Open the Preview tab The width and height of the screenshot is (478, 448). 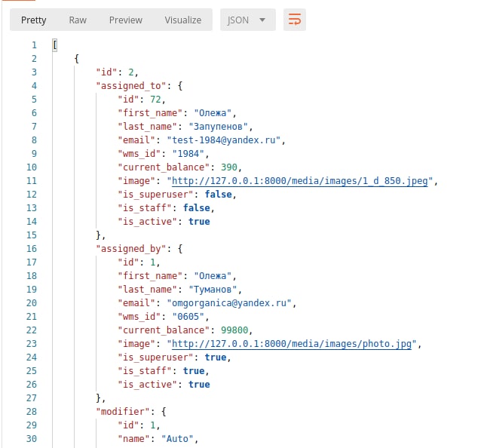[x=126, y=20]
